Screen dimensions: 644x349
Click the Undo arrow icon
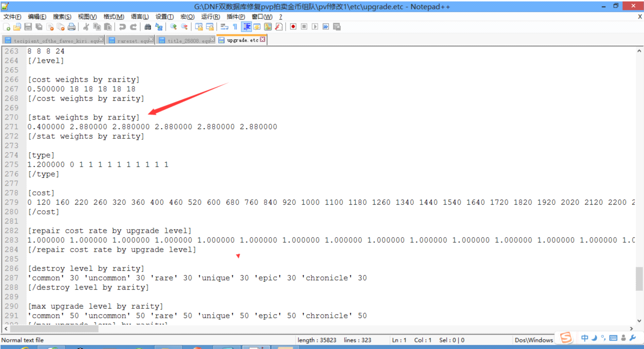(x=122, y=27)
